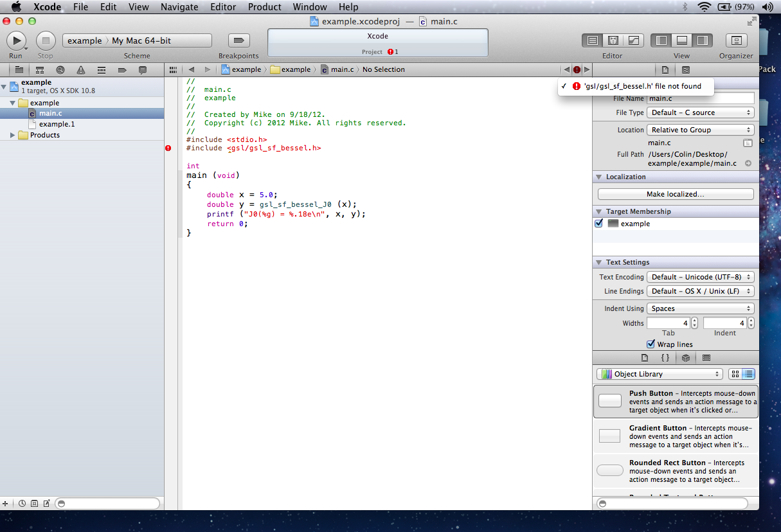
Task: Open Indent Using Spaces dropdown
Action: pyautogui.click(x=700, y=308)
